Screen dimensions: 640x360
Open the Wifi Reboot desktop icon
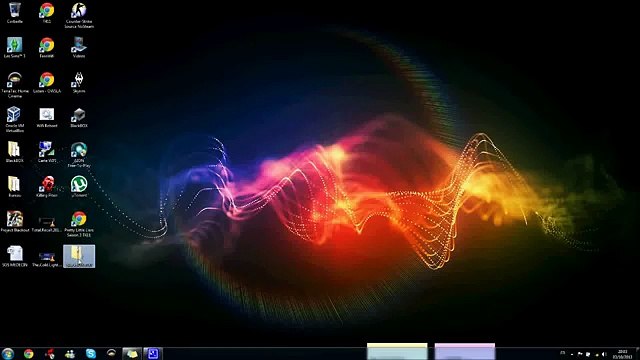click(47, 118)
